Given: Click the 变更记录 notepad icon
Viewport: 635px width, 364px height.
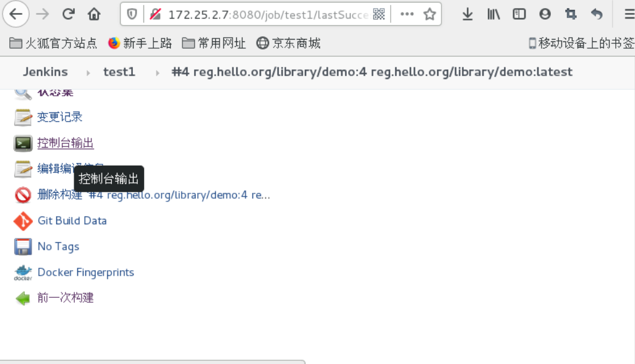Looking at the screenshot, I should [x=23, y=117].
